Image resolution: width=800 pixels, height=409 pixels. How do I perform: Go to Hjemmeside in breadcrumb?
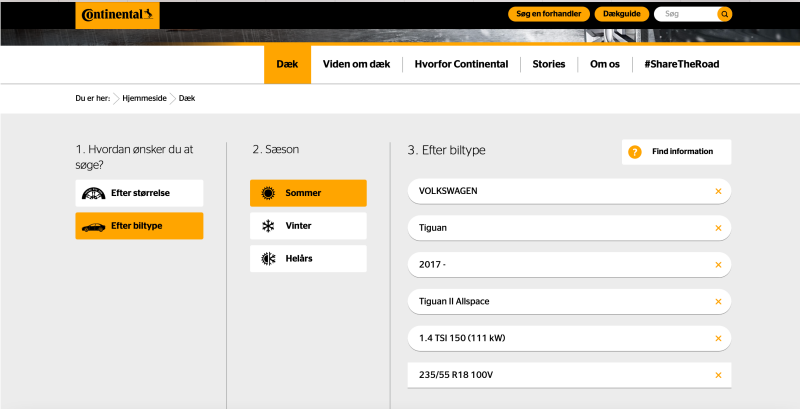144,98
